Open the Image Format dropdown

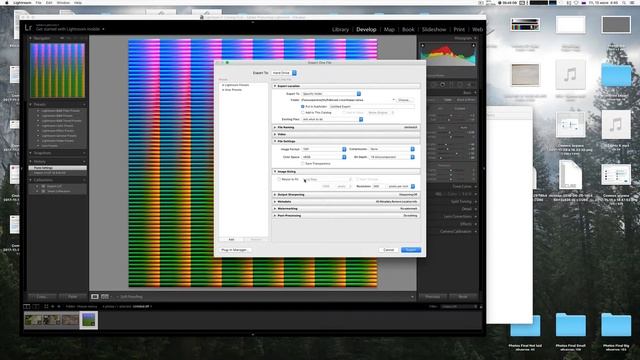pos(324,149)
